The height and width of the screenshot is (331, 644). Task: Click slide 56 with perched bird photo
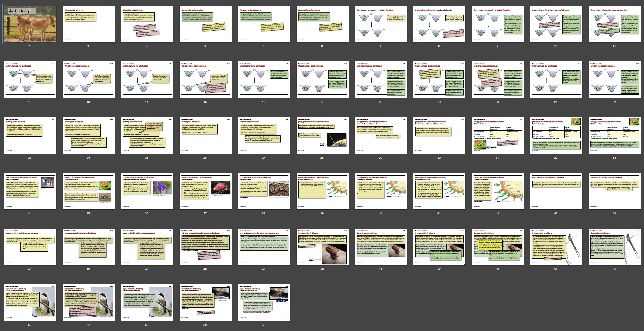click(30, 302)
